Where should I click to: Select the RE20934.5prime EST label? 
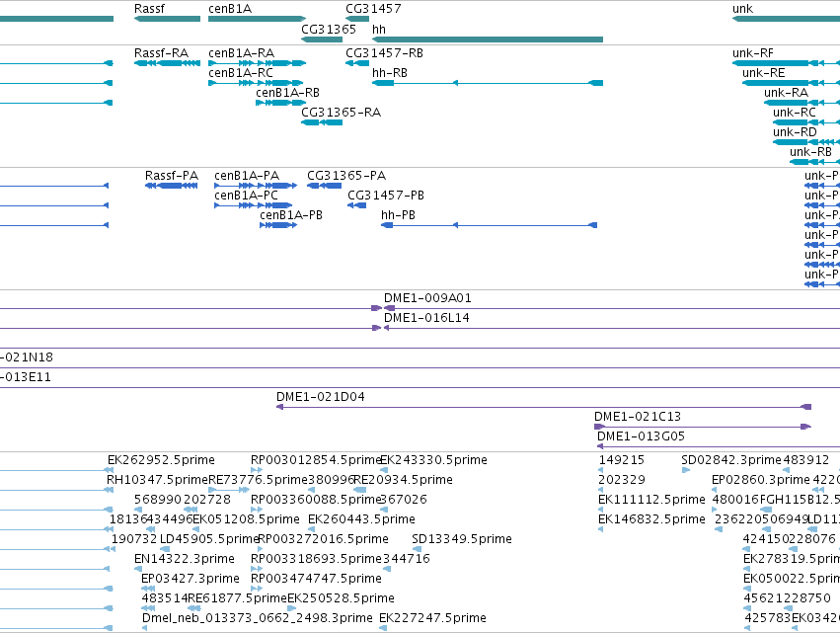point(403,480)
